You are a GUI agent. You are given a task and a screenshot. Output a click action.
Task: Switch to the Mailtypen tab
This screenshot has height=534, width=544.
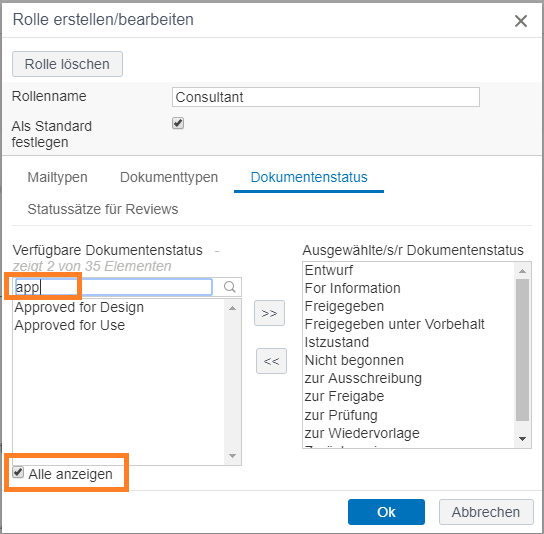pyautogui.click(x=58, y=177)
